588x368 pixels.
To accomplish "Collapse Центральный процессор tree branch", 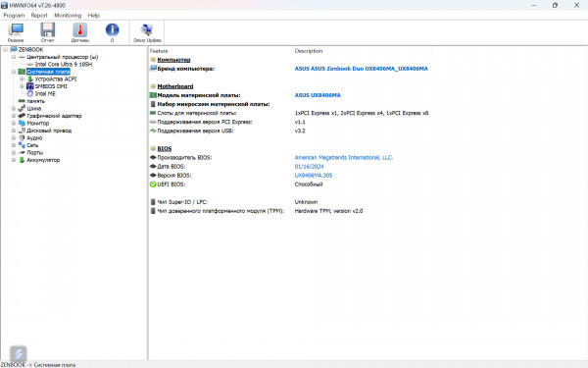I will click(14, 57).
